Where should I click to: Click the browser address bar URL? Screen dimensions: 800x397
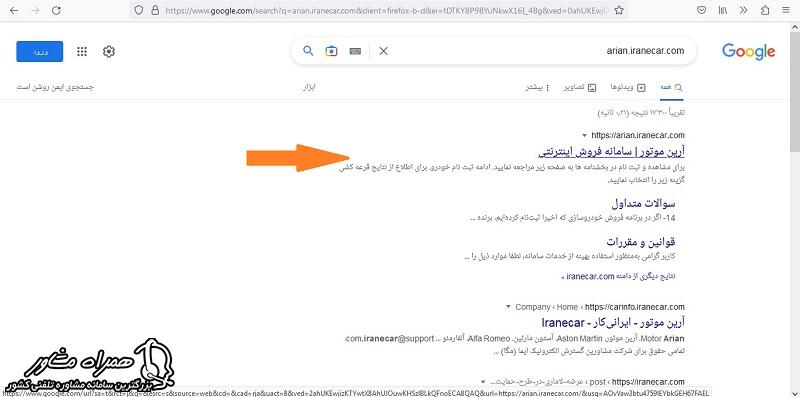point(386,10)
